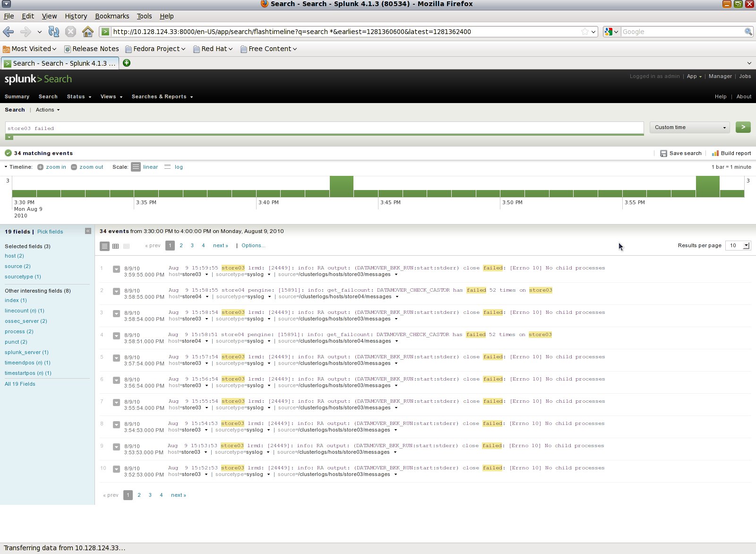
Task: Click the timestartpos (n) (1) field
Action: coord(28,373)
